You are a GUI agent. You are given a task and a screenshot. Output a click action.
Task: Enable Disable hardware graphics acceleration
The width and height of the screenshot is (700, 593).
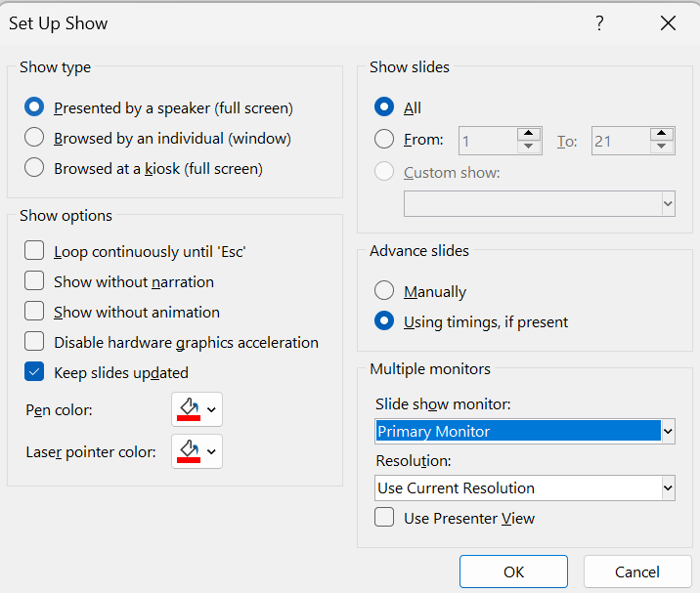click(x=35, y=342)
